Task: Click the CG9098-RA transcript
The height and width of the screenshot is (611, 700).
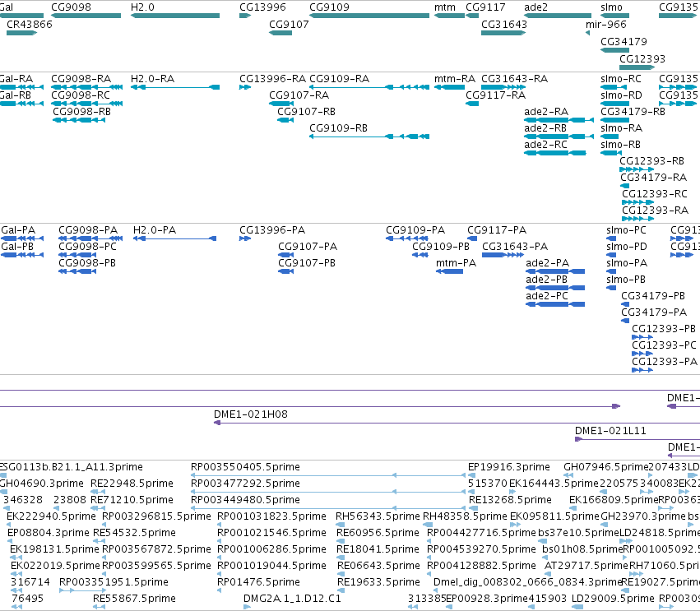Action: tap(86, 87)
